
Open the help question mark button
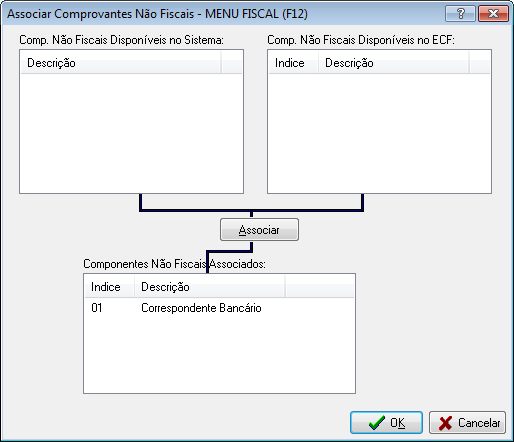(x=460, y=14)
